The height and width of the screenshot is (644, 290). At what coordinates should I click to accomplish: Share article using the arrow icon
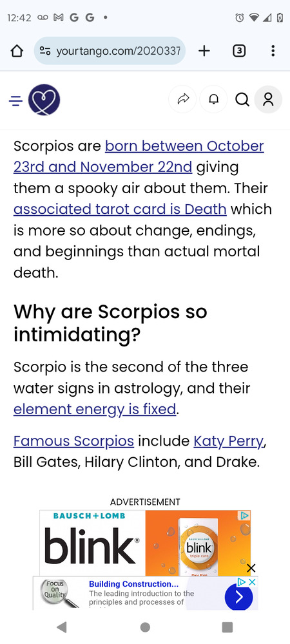(x=183, y=99)
